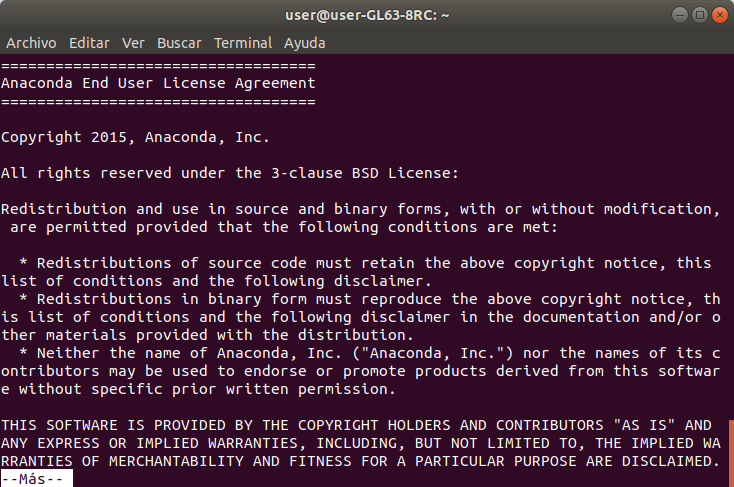This screenshot has height=487, width=734.
Task: Close the terminal window
Action: coord(719,15)
